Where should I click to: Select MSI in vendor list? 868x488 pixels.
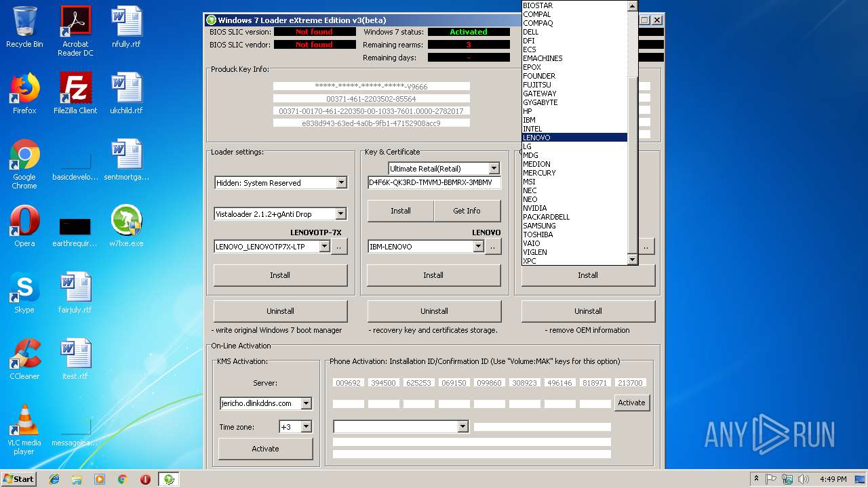point(574,182)
